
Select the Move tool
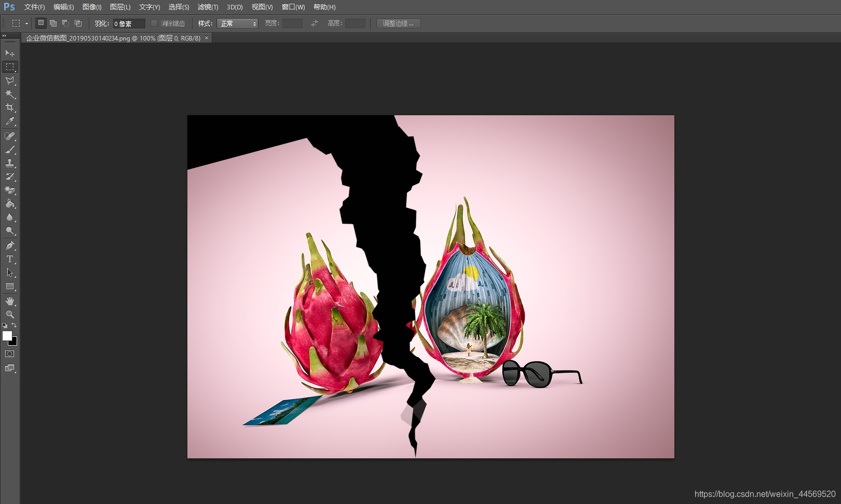click(10, 53)
